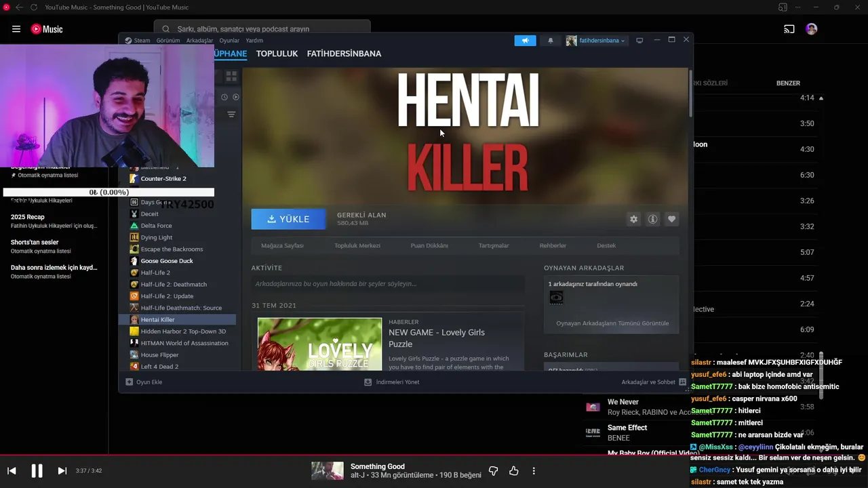This screenshot has height=488, width=868.
Task: Click the activity comment input field
Action: pos(388,284)
